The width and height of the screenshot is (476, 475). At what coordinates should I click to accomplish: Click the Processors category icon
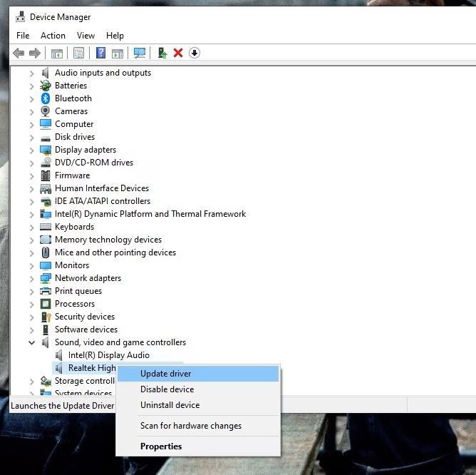[46, 304]
